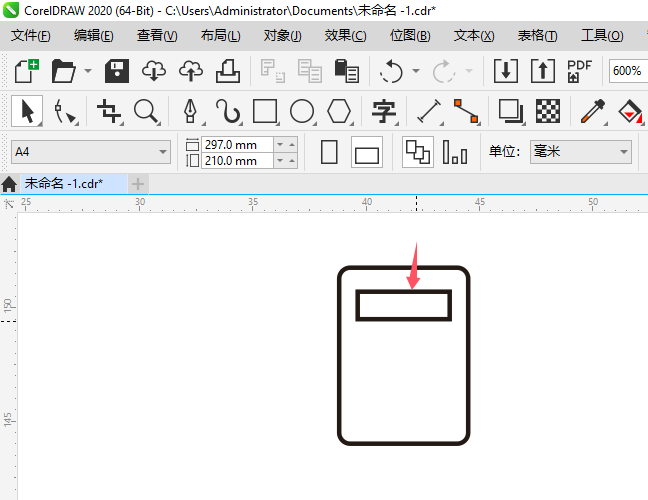Select the Transparency checkerboard tool

point(548,111)
